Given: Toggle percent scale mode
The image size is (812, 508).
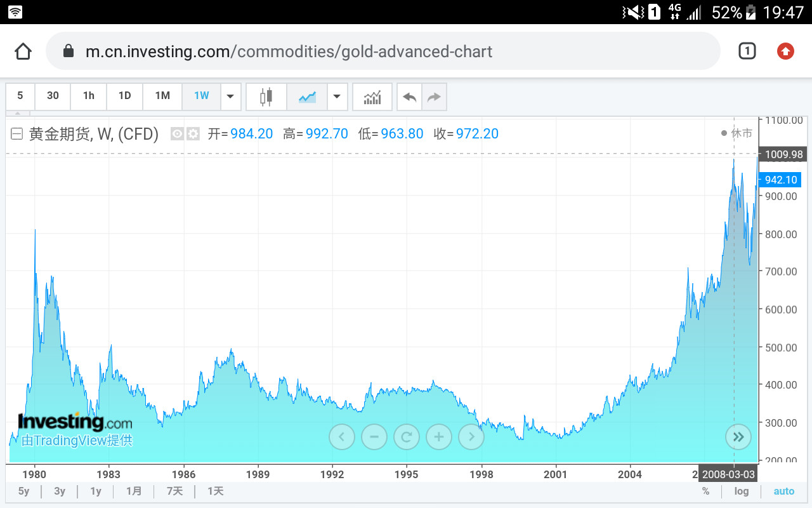Looking at the screenshot, I should click(705, 491).
